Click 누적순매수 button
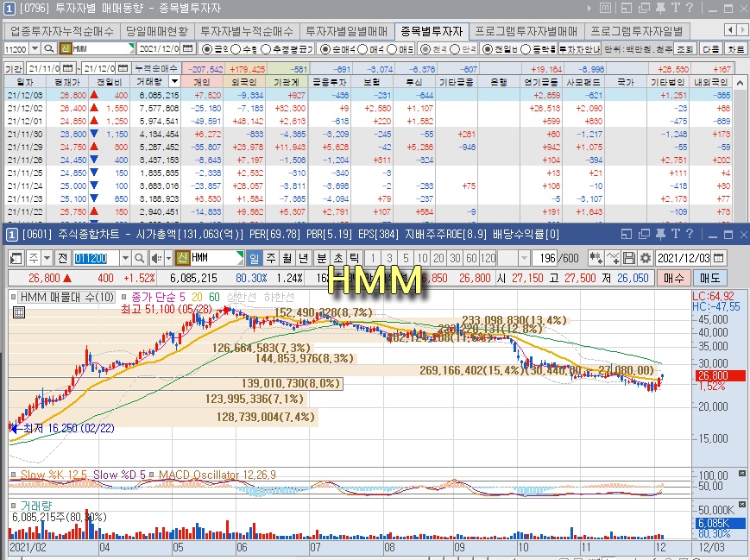Viewport: 750px width, 560px height. (156, 68)
